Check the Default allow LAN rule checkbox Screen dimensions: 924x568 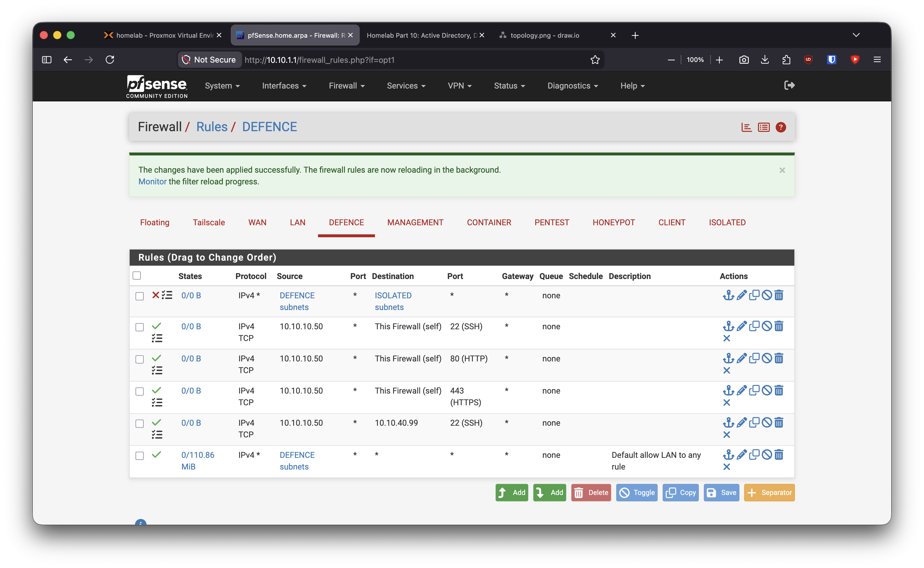tap(139, 455)
